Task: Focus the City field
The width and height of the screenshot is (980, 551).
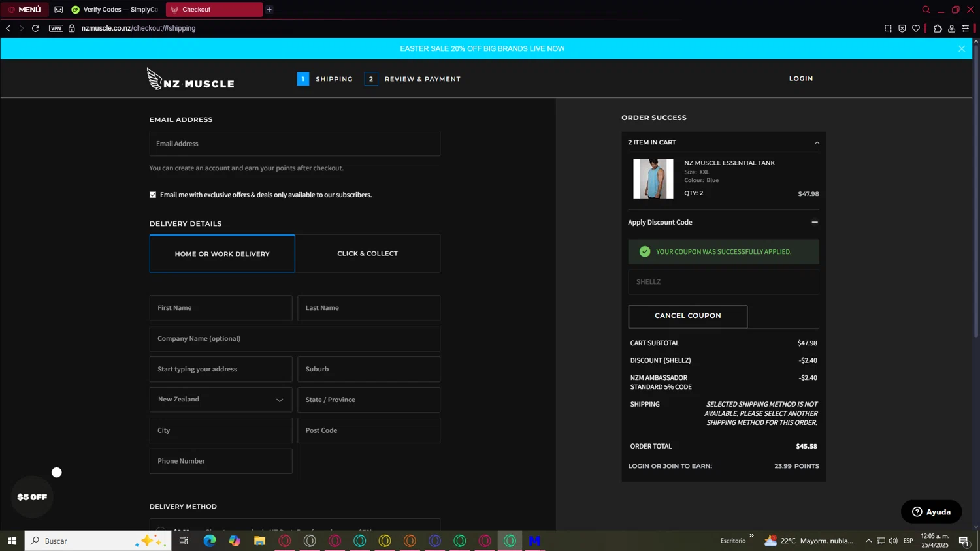Action: pyautogui.click(x=221, y=431)
